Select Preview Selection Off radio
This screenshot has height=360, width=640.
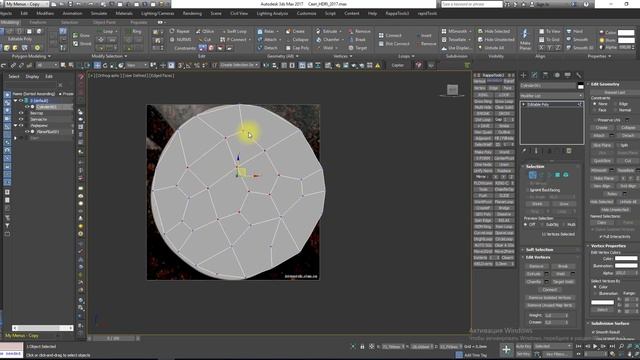526,224
